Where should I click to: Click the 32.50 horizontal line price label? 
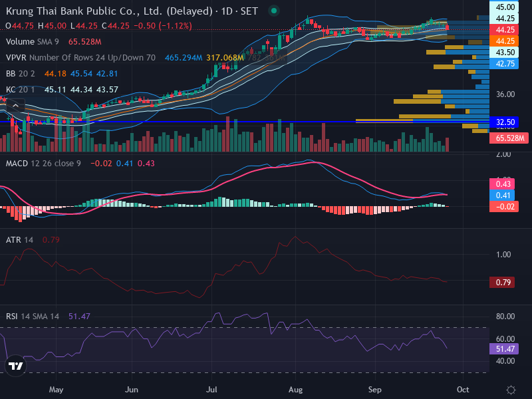tap(505, 122)
